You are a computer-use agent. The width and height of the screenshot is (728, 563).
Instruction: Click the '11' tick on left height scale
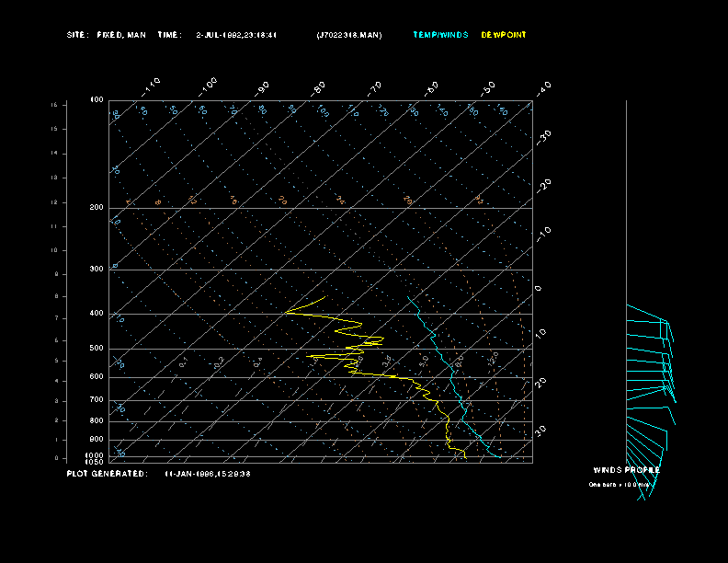point(54,226)
